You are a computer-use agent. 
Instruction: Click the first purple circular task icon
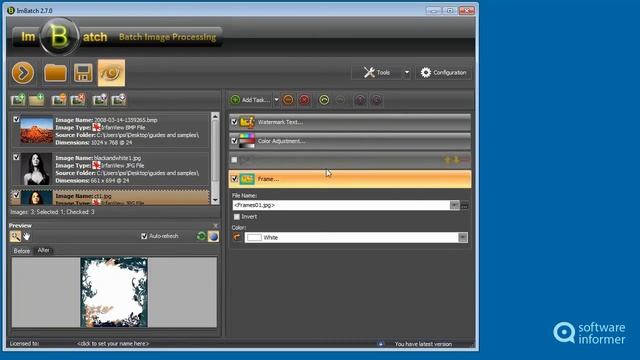[x=360, y=100]
